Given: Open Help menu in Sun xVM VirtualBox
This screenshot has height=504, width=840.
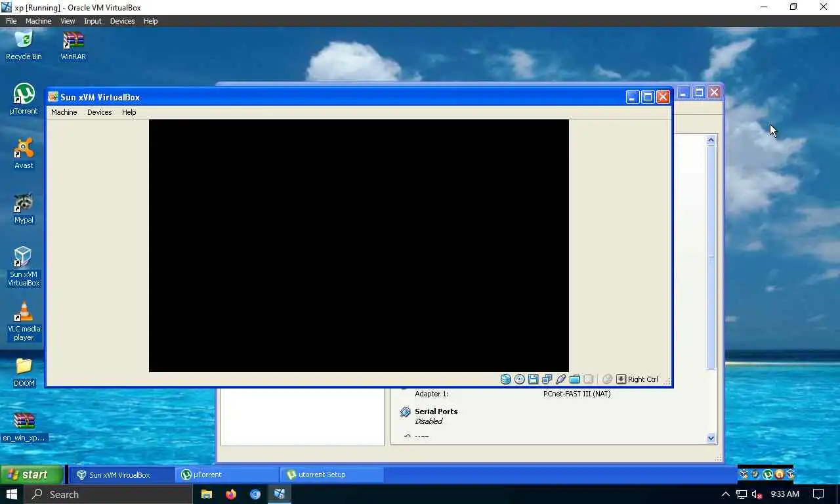Looking at the screenshot, I should (x=129, y=112).
